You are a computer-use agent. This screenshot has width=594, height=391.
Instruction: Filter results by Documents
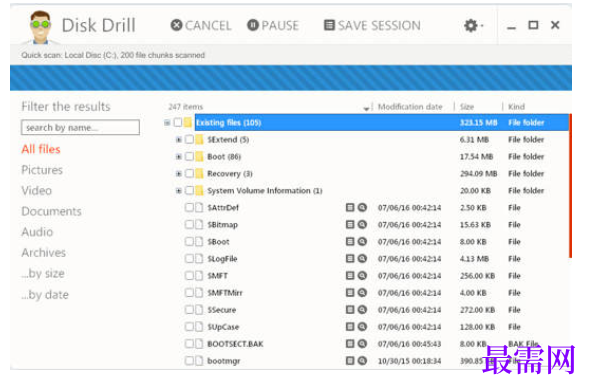click(x=51, y=211)
